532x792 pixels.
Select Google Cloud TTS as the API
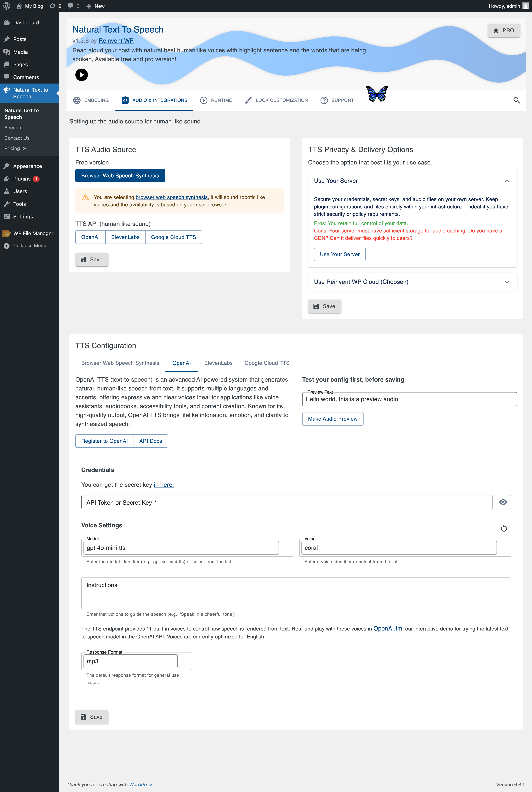[x=173, y=237]
